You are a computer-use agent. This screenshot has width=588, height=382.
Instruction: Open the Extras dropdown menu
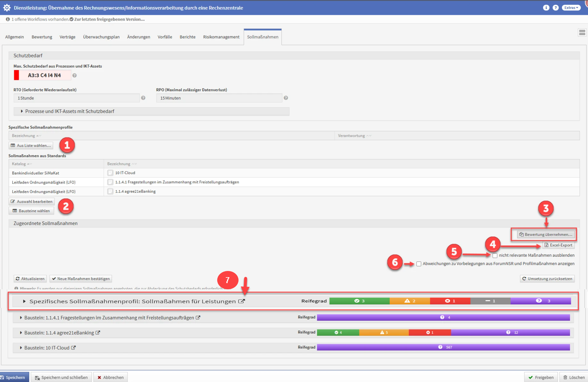pos(571,8)
